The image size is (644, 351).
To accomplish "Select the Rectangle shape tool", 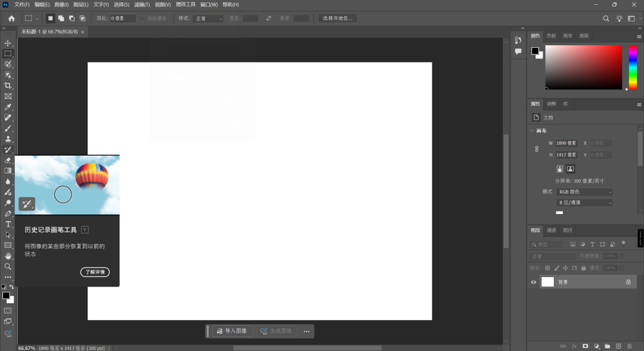I will pyautogui.click(x=8, y=246).
